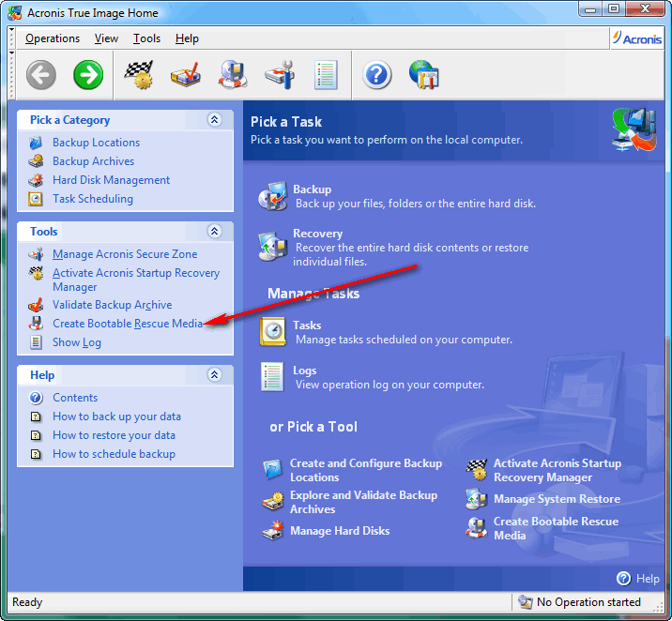Click the Backup Archives sidebar icon
This screenshot has height=621, width=672.
[36, 161]
